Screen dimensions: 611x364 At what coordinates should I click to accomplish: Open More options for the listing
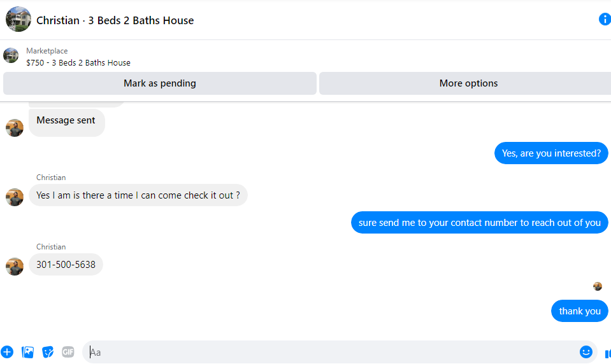click(466, 83)
